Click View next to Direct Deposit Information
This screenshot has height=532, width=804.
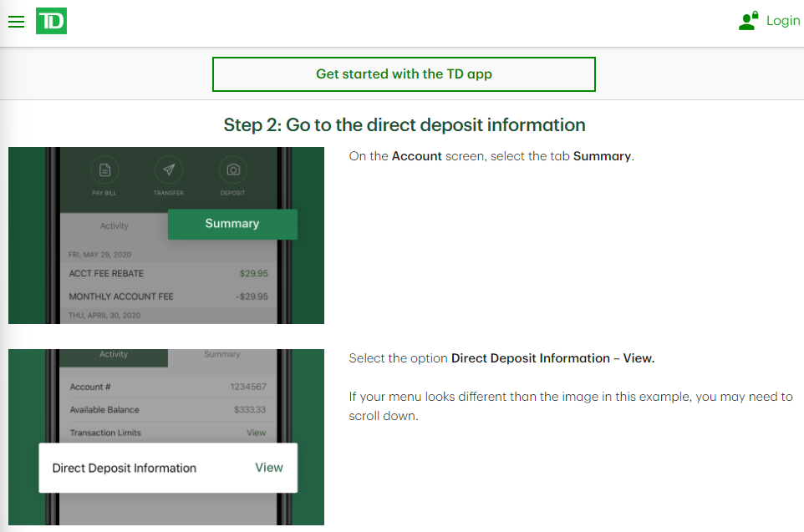pos(269,468)
